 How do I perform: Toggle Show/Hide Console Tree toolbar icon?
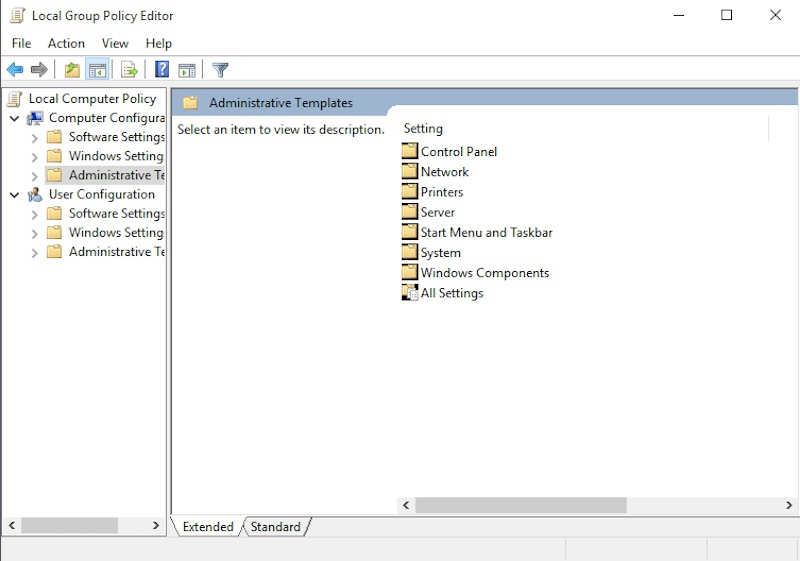click(98, 70)
